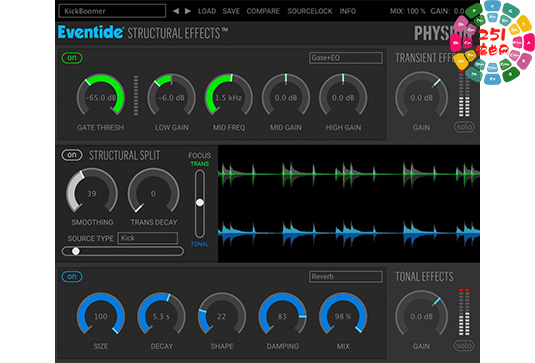Solo the Tonal Effects channel
The width and height of the screenshot is (535, 363).
(x=464, y=346)
